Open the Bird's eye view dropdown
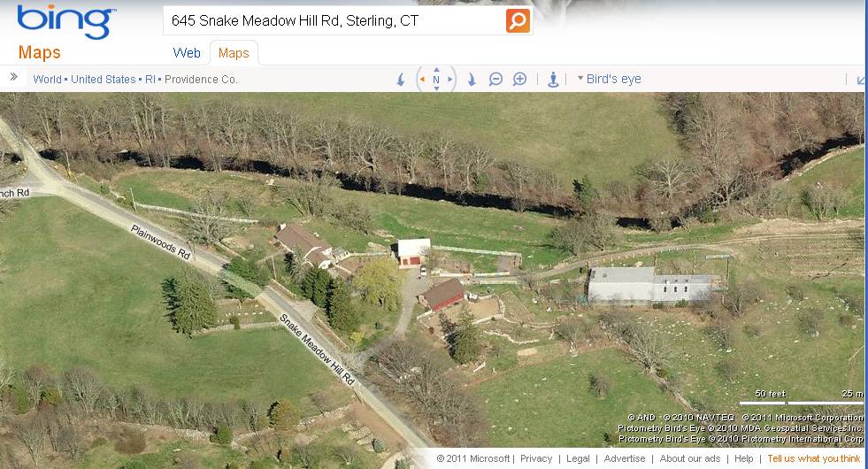This screenshot has width=868, height=469. [609, 79]
